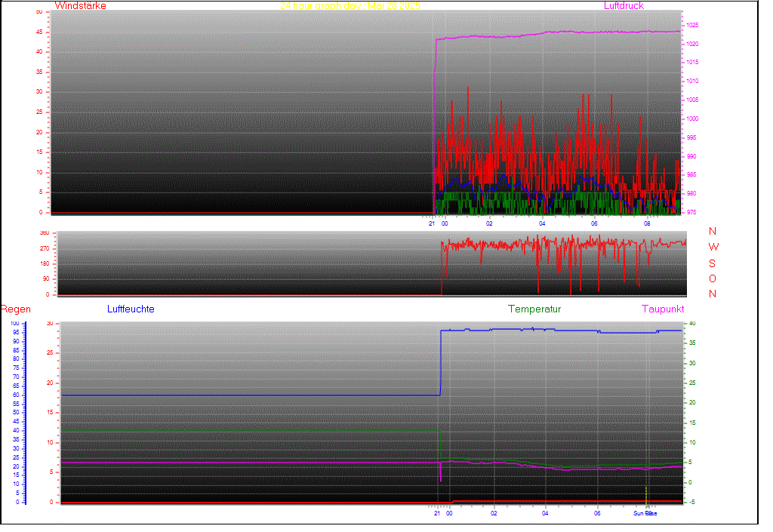Click the 270 value on the wind direction axis
The image size is (773, 532).
point(43,248)
